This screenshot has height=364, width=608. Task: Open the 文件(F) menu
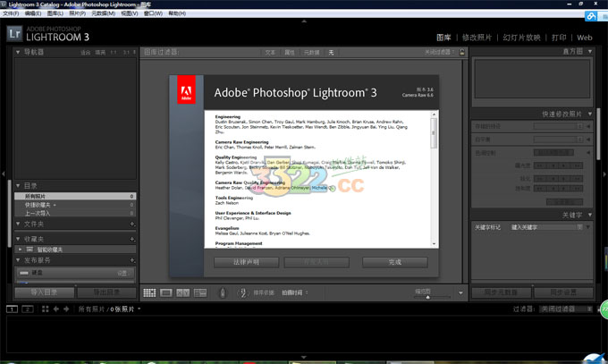(x=11, y=13)
